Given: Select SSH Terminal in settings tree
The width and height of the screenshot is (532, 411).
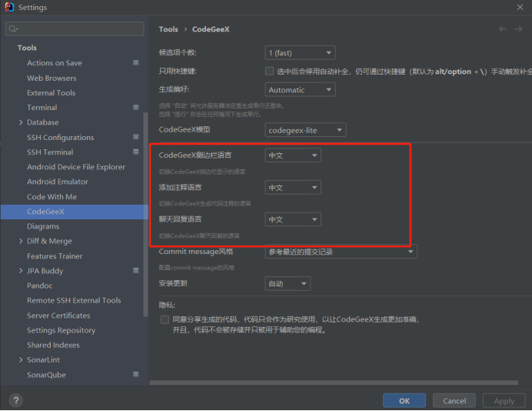Looking at the screenshot, I should [x=50, y=152].
